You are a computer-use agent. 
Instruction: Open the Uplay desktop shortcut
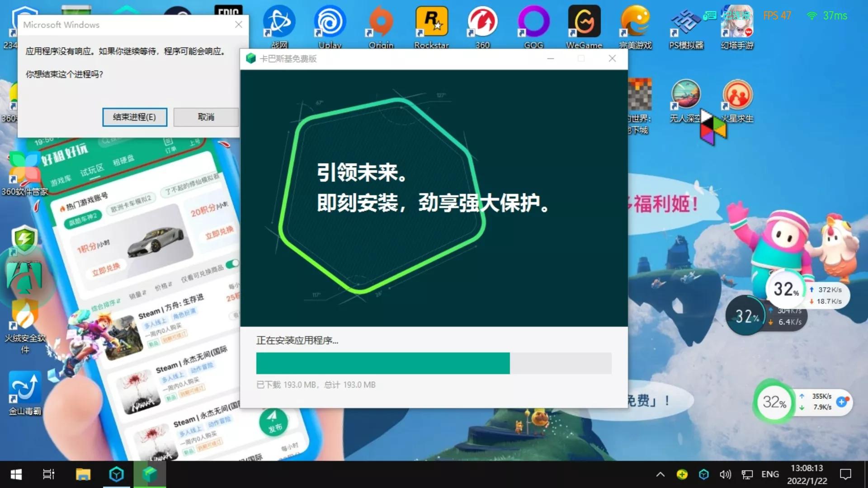330,26
